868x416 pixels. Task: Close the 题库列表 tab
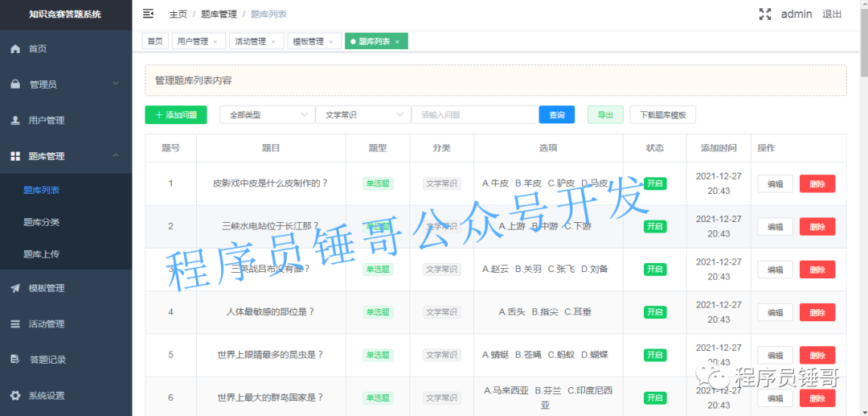click(397, 42)
